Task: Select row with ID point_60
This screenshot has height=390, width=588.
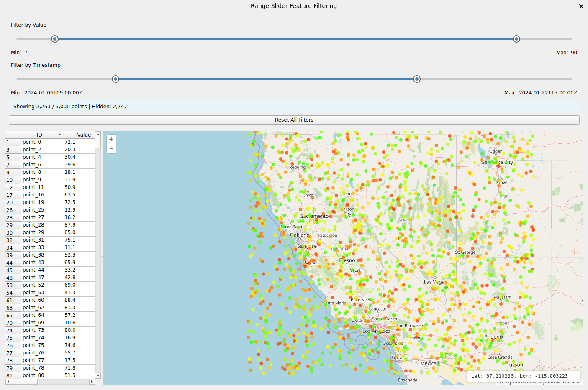Action: (x=50, y=300)
